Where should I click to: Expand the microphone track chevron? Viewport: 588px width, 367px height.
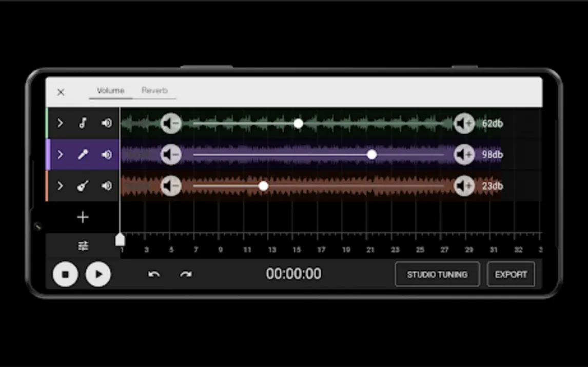(x=60, y=154)
